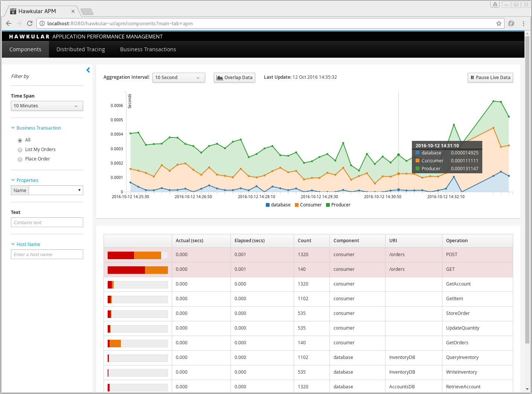The image size is (532, 394).
Task: Sort by URI column header
Action: click(414, 241)
